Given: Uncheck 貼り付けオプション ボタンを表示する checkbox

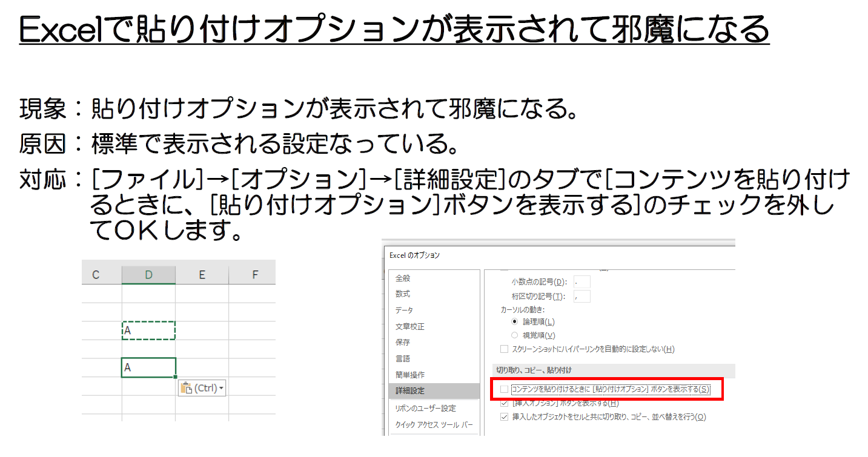Looking at the screenshot, I should click(x=504, y=389).
